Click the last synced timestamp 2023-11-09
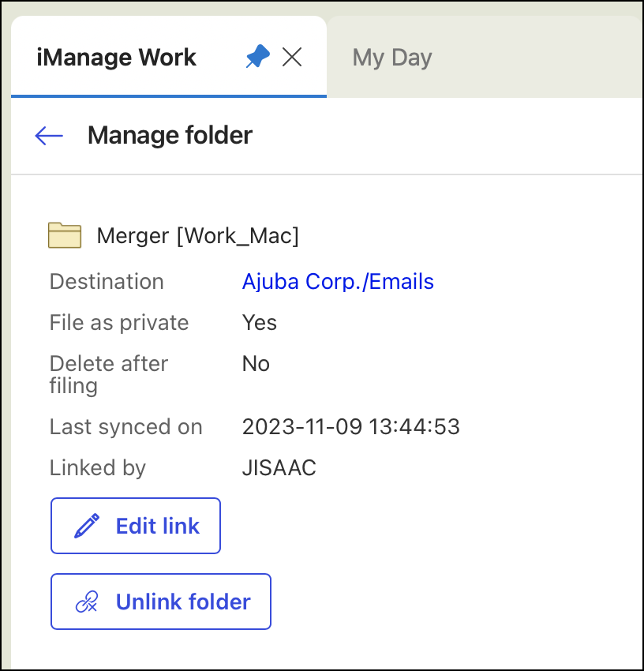The width and height of the screenshot is (644, 671). (x=350, y=427)
